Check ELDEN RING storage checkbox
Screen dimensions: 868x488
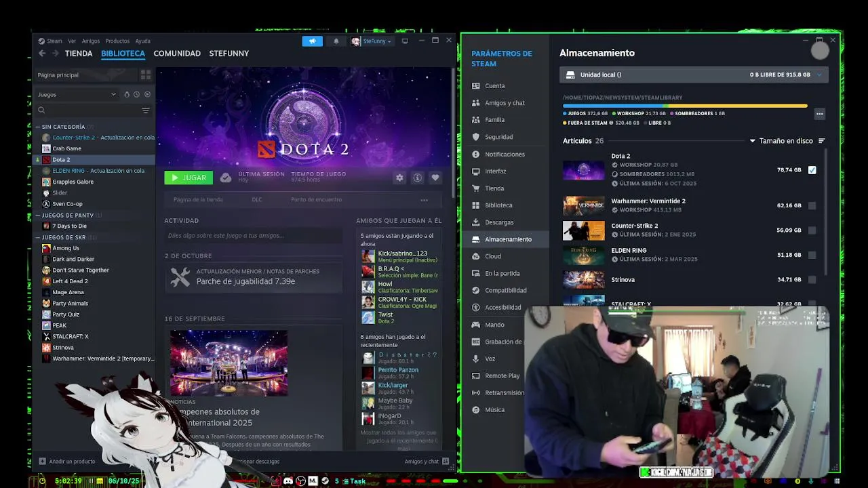tap(812, 255)
